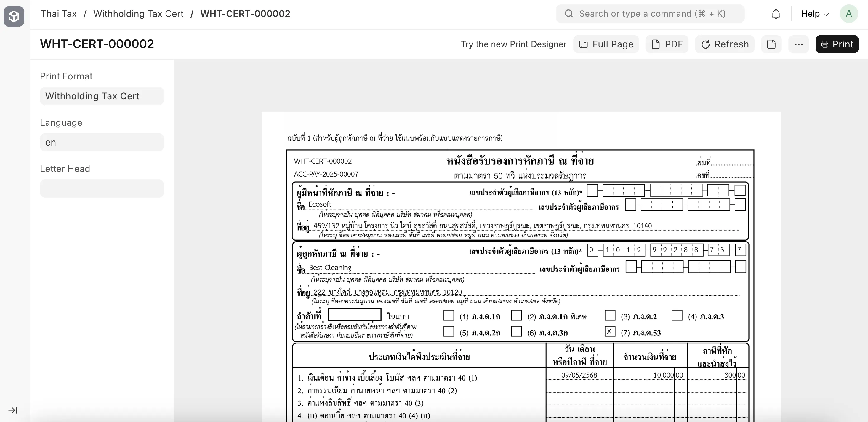The height and width of the screenshot is (422, 868).
Task: Click the payer name Ecosoft
Action: (320, 204)
